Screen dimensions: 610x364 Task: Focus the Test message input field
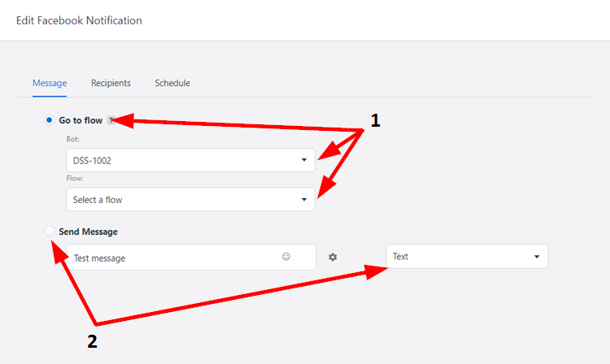[191, 258]
